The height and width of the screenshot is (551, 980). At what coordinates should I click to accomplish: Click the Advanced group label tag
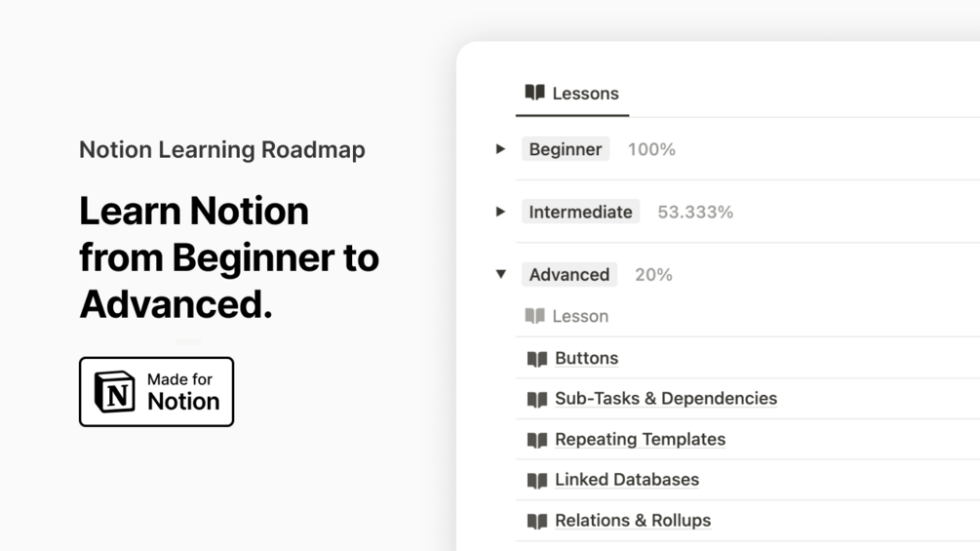(568, 274)
